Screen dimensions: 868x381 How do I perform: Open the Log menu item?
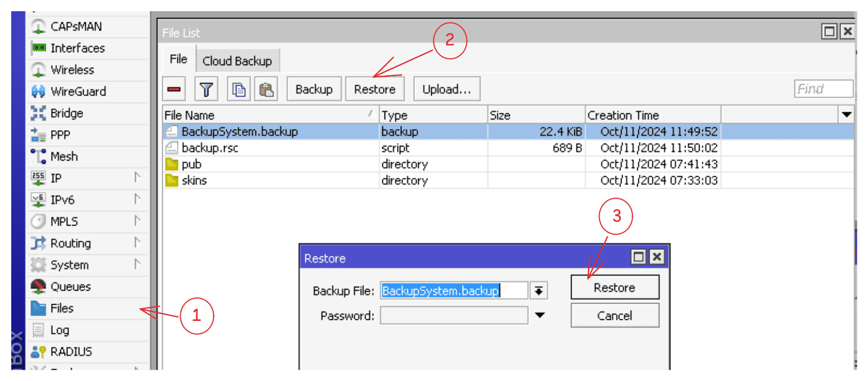tap(60, 330)
